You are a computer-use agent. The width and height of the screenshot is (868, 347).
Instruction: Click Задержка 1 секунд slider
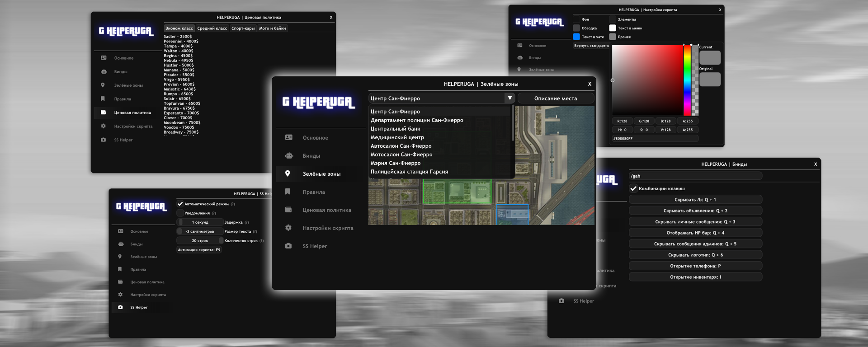click(x=200, y=222)
